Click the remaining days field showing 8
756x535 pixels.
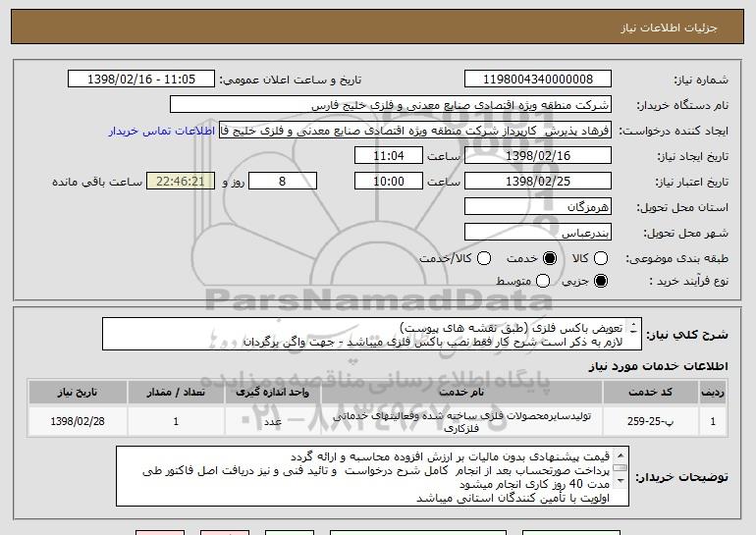283,182
